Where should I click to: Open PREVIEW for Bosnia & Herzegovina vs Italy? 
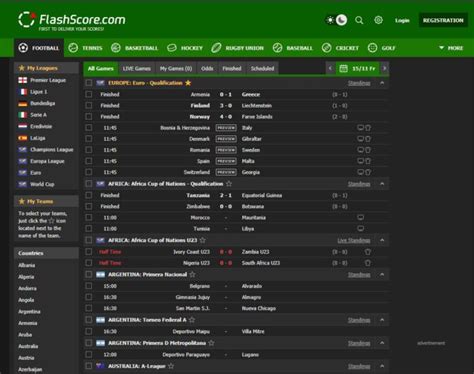[226, 128]
